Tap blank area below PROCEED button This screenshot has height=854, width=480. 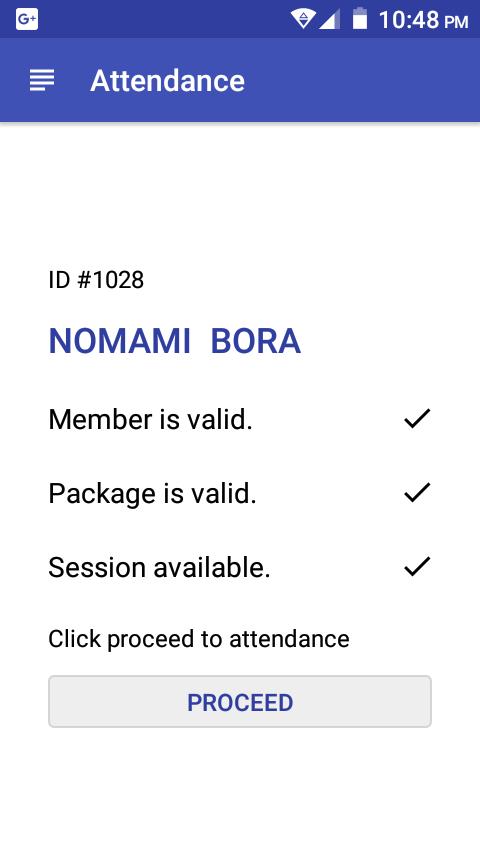tap(240, 792)
